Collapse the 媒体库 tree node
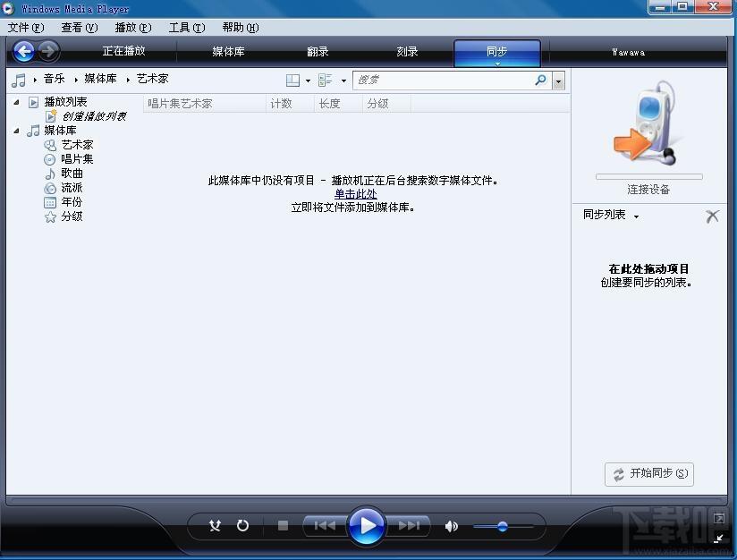Image resolution: width=737 pixels, height=560 pixels. point(17,131)
